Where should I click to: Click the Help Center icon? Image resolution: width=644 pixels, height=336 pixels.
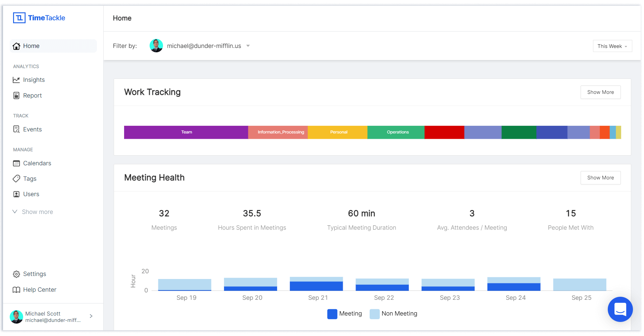[x=17, y=289]
